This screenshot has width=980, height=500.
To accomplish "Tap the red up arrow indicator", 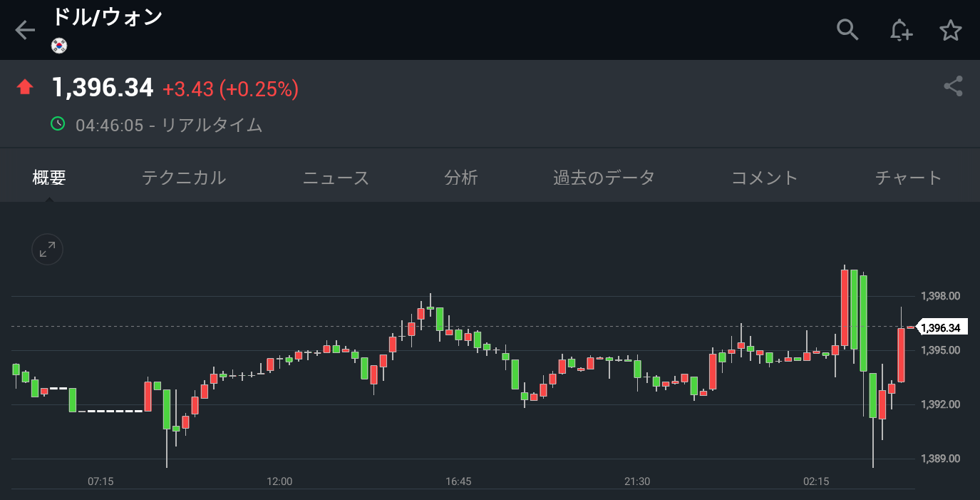I will [x=25, y=88].
